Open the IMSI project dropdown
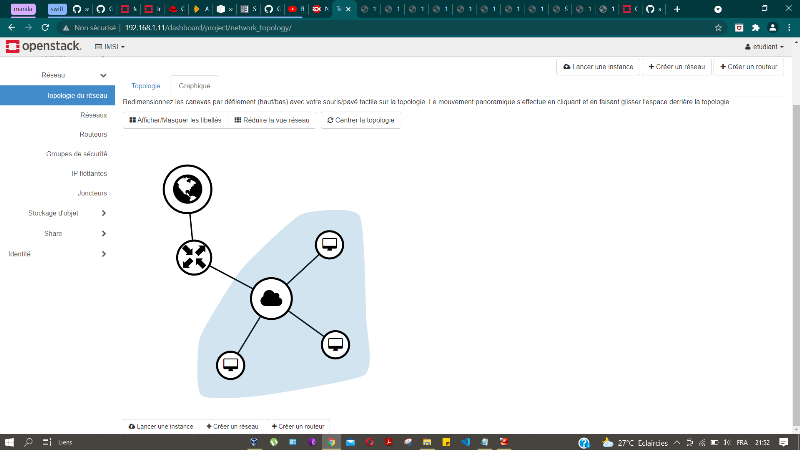 pyautogui.click(x=110, y=46)
